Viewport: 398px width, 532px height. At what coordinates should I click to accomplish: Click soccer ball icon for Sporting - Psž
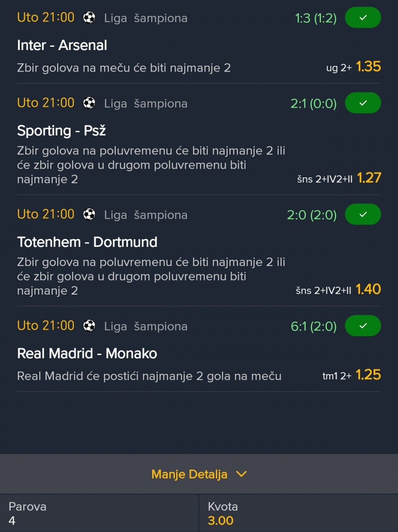pyautogui.click(x=89, y=103)
